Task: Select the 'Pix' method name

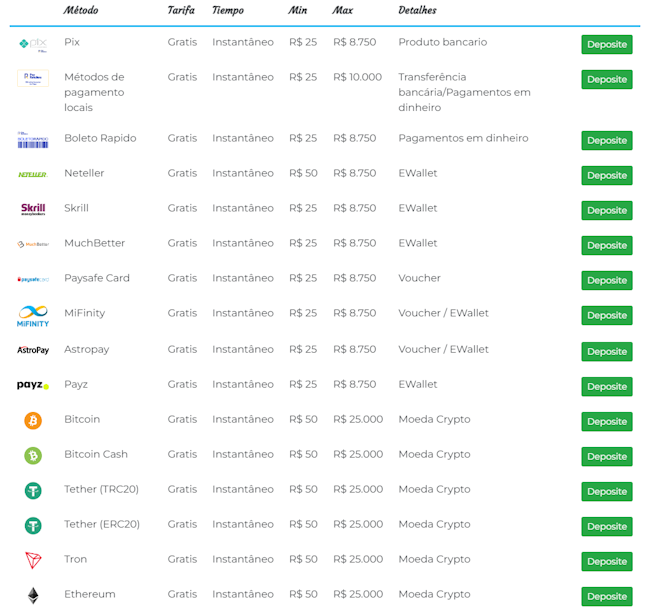Action: coord(72,42)
